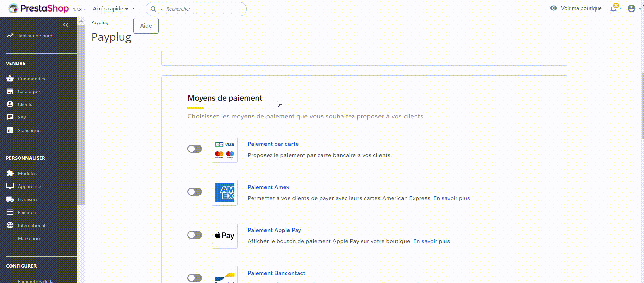
Task: Click in the Rechercher search field
Action: (203, 9)
